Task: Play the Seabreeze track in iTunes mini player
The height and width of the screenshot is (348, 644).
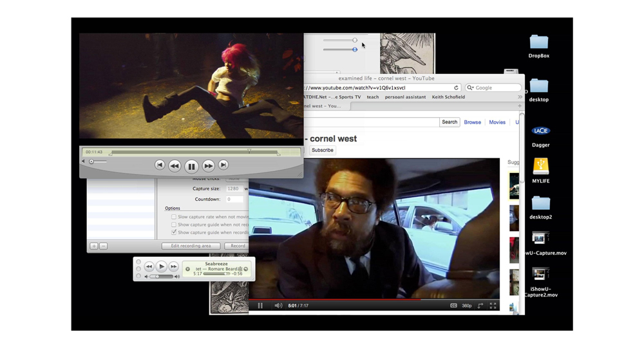Action: click(x=162, y=266)
